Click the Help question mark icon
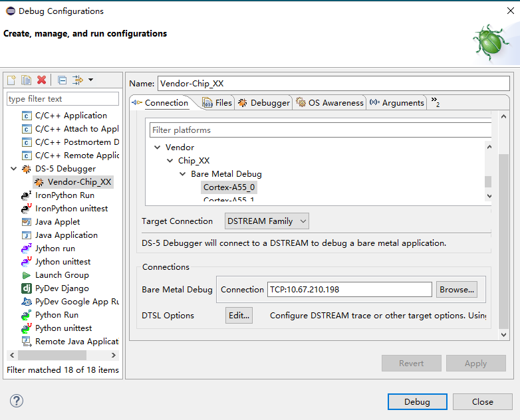Image resolution: width=520 pixels, height=420 pixels. click(x=17, y=401)
